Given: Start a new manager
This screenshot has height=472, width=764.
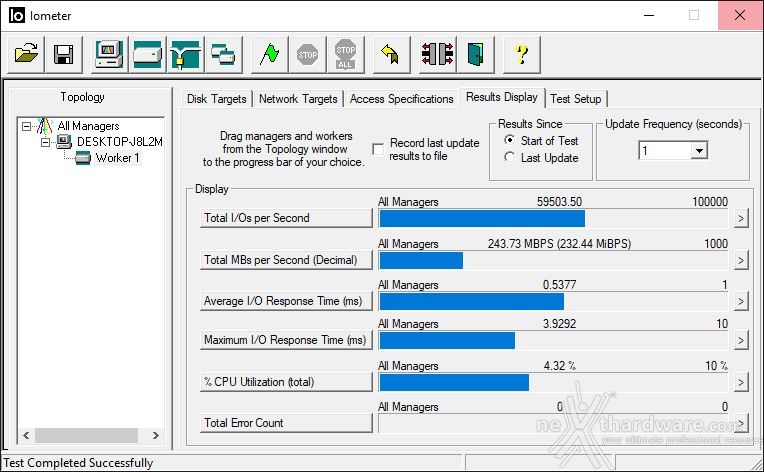Looking at the screenshot, I should (x=110, y=54).
